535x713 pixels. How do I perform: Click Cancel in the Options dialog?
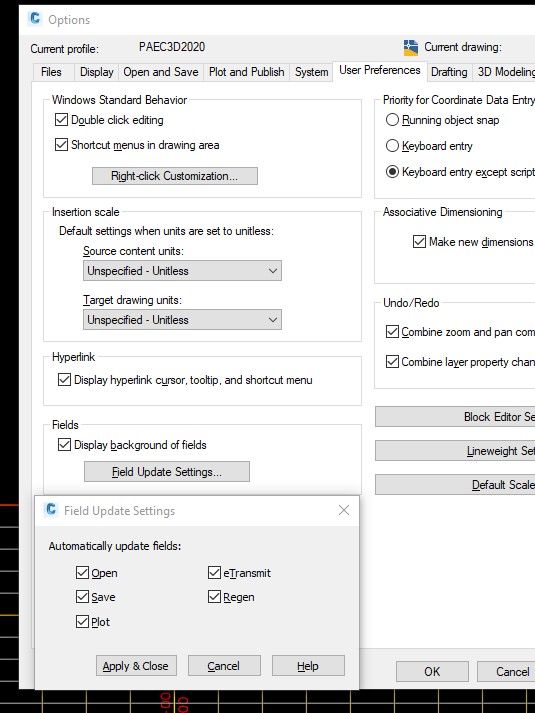click(506, 672)
